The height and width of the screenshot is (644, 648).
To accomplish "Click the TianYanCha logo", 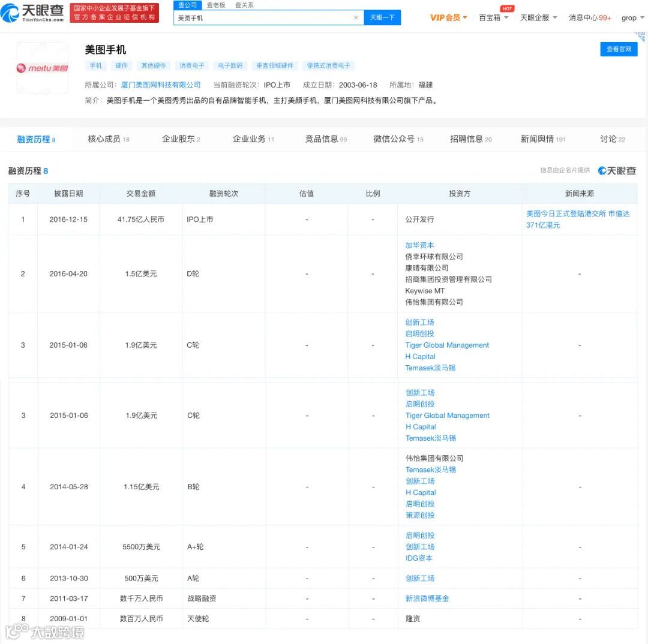I will tap(32, 13).
